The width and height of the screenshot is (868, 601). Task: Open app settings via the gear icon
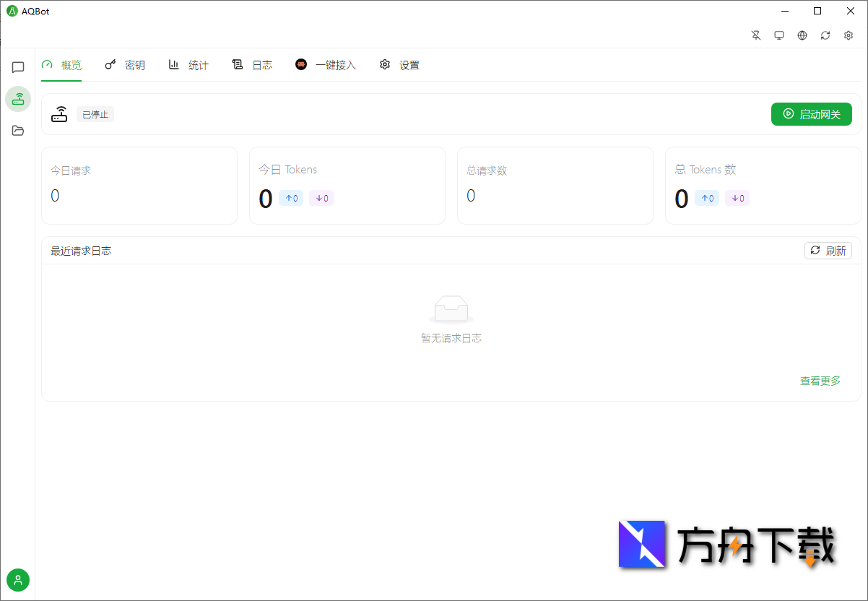849,35
